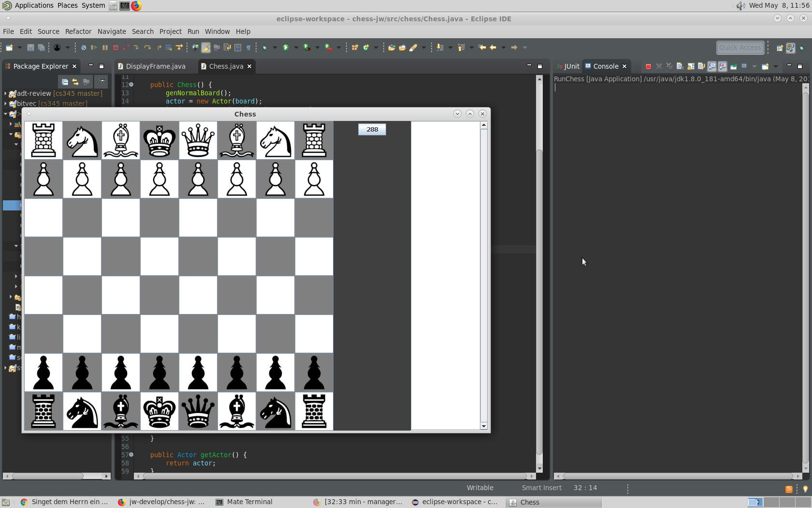Select the Debug perspective icon
Screen dimensions: 812x508
801,47
